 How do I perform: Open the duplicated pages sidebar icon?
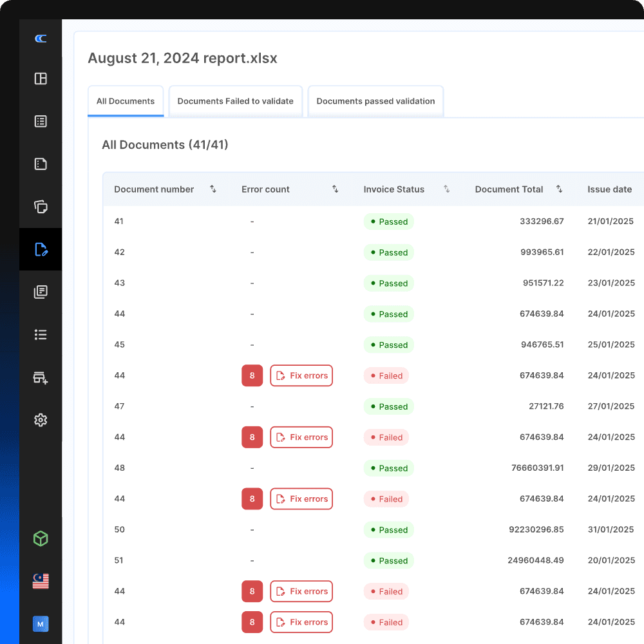[x=41, y=292]
